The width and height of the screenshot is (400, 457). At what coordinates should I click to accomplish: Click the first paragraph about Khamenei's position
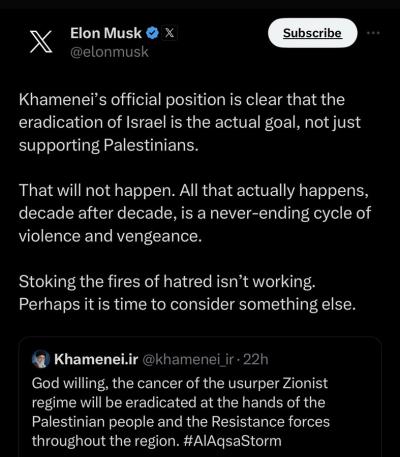[190, 122]
